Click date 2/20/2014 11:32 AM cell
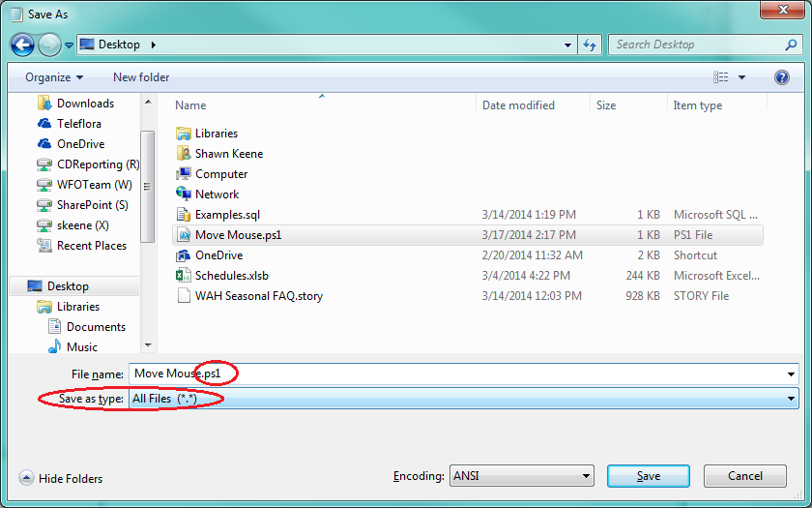812x508 pixels. [x=533, y=255]
